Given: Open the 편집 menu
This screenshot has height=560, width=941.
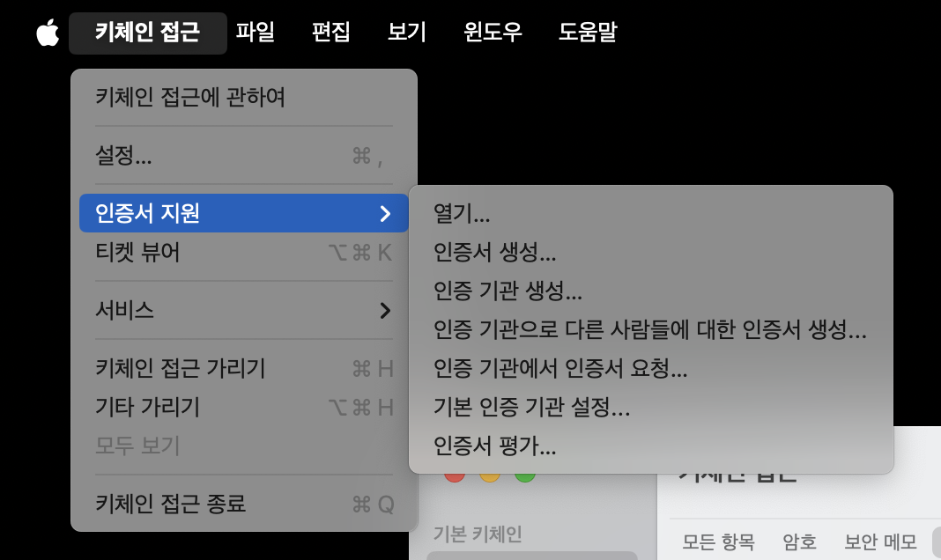Looking at the screenshot, I should (330, 33).
